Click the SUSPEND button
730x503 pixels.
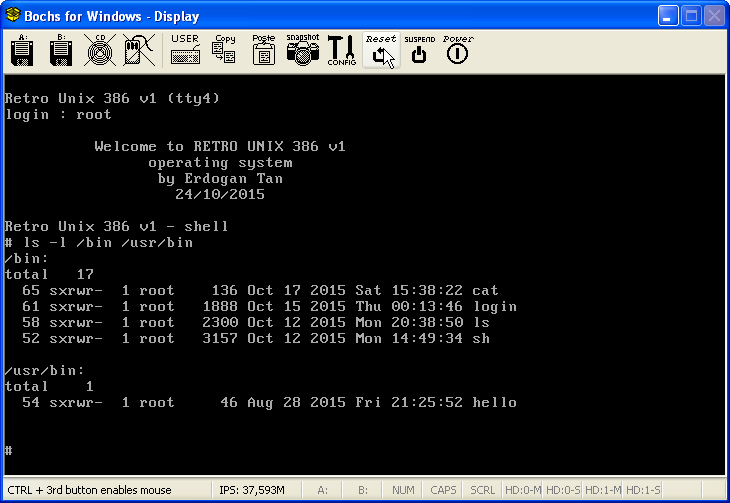click(419, 51)
